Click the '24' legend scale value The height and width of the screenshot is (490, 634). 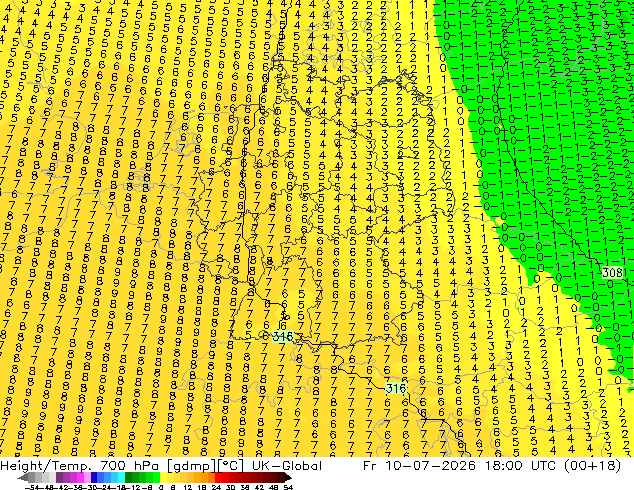pos(216,488)
